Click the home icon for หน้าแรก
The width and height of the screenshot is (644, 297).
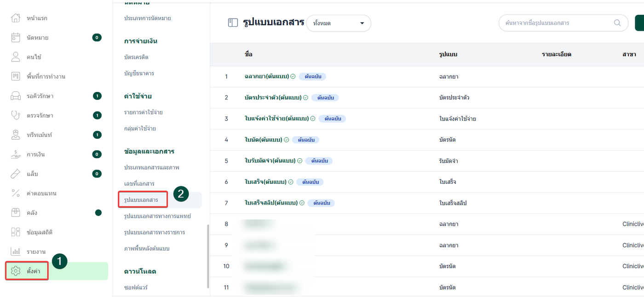point(16,18)
